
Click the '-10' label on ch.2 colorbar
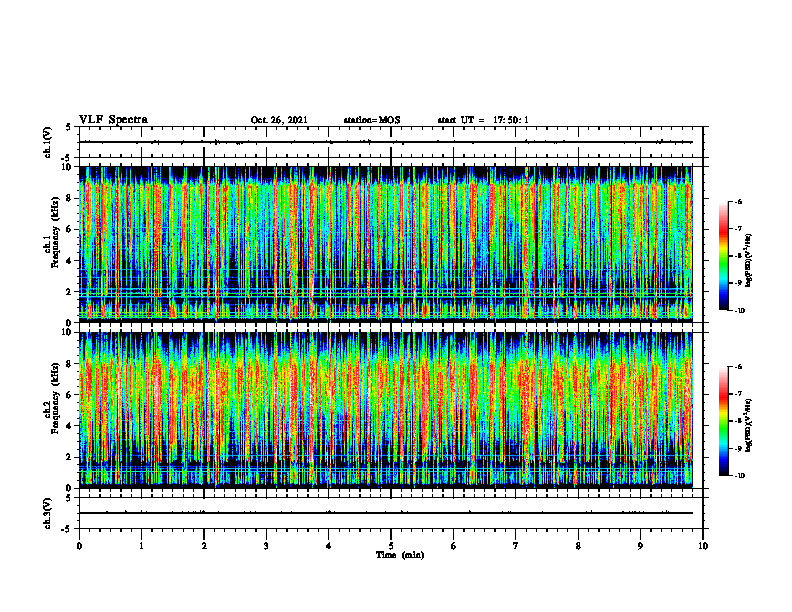tap(739, 476)
